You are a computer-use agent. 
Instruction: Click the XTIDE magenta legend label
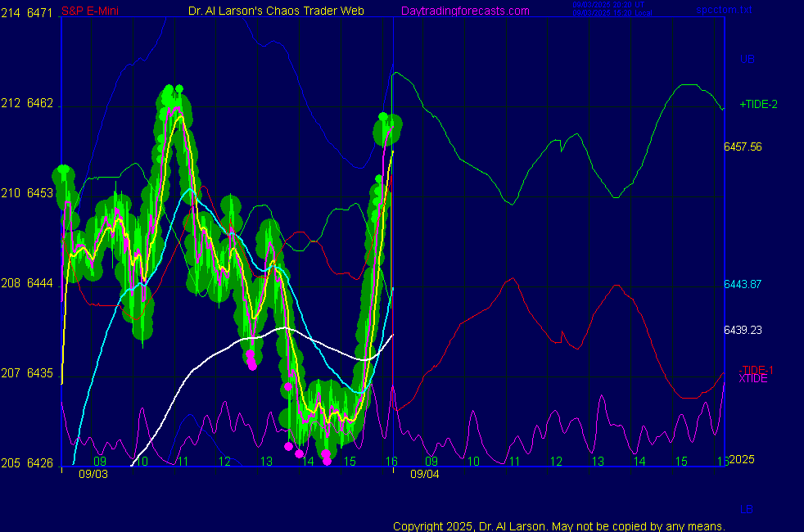point(753,379)
